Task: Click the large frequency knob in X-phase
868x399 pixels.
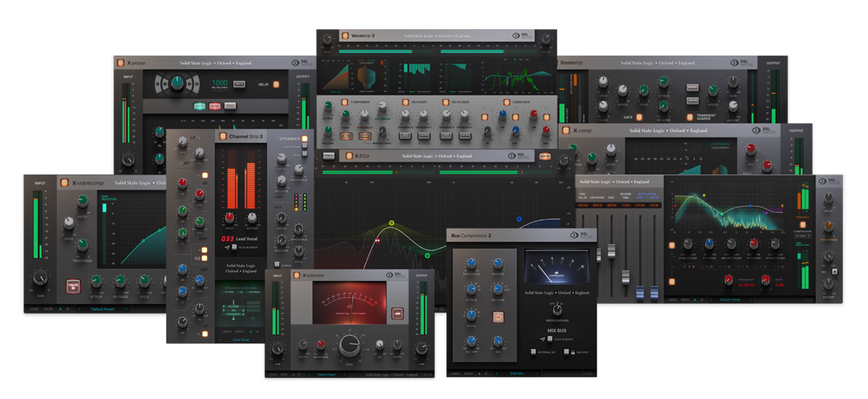Action: coord(176,83)
